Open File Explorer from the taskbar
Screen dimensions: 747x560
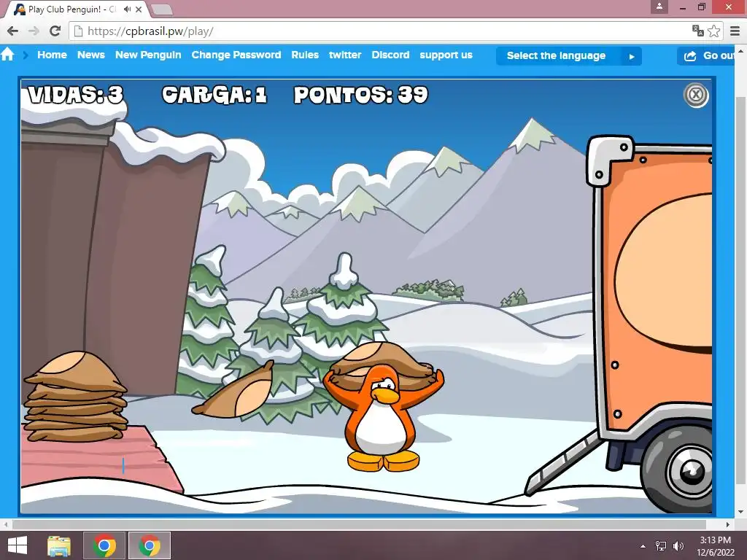pos(59,545)
